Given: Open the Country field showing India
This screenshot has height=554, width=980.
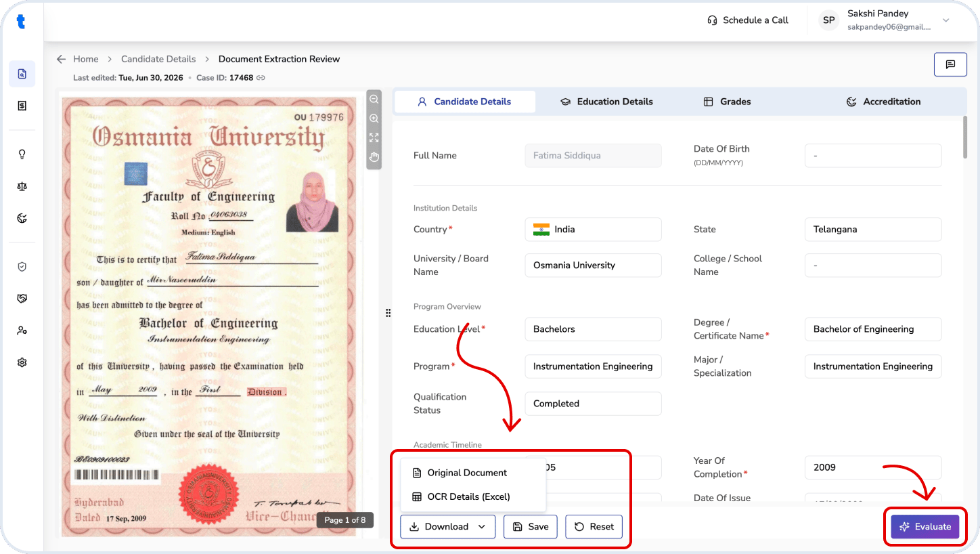Looking at the screenshot, I should [x=593, y=230].
